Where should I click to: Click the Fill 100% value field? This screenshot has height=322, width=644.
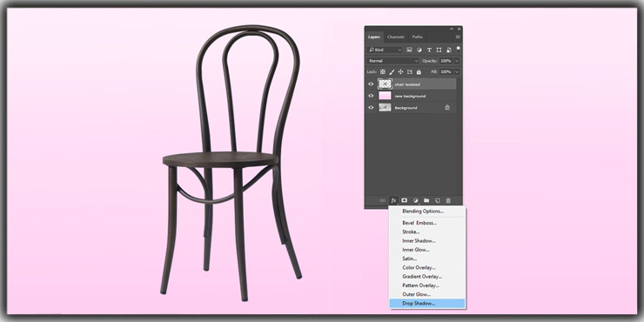pyautogui.click(x=446, y=72)
